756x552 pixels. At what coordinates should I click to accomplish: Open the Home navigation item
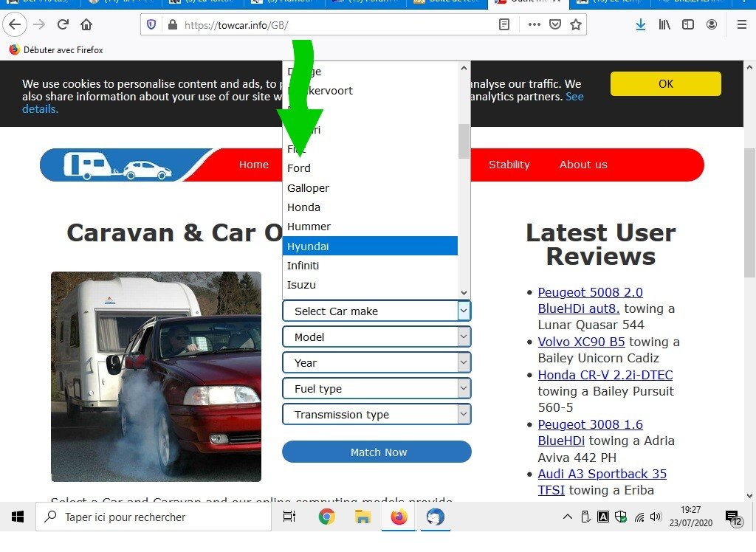(254, 165)
